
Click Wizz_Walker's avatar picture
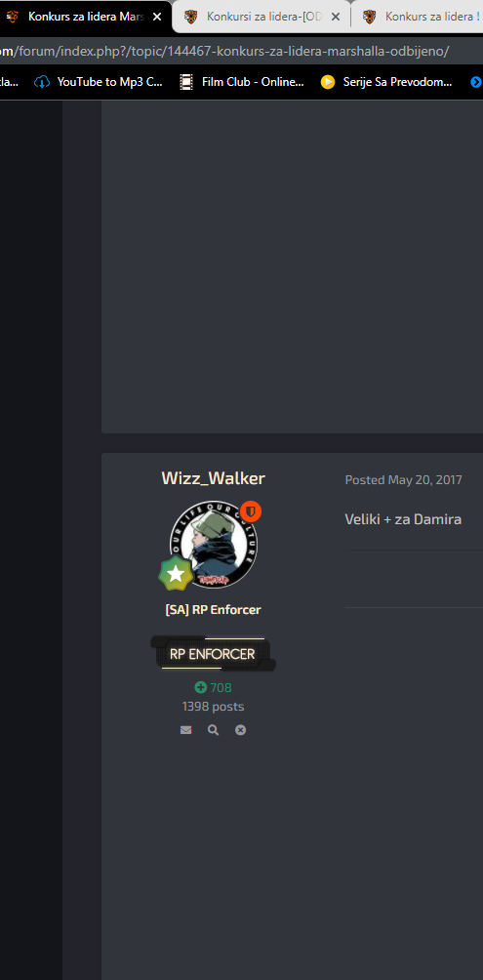pyautogui.click(x=213, y=544)
